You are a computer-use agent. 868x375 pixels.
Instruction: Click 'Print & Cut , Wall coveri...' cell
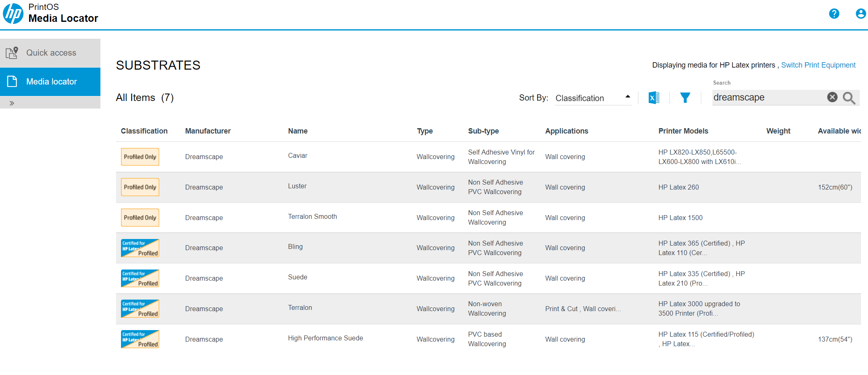pyautogui.click(x=583, y=309)
